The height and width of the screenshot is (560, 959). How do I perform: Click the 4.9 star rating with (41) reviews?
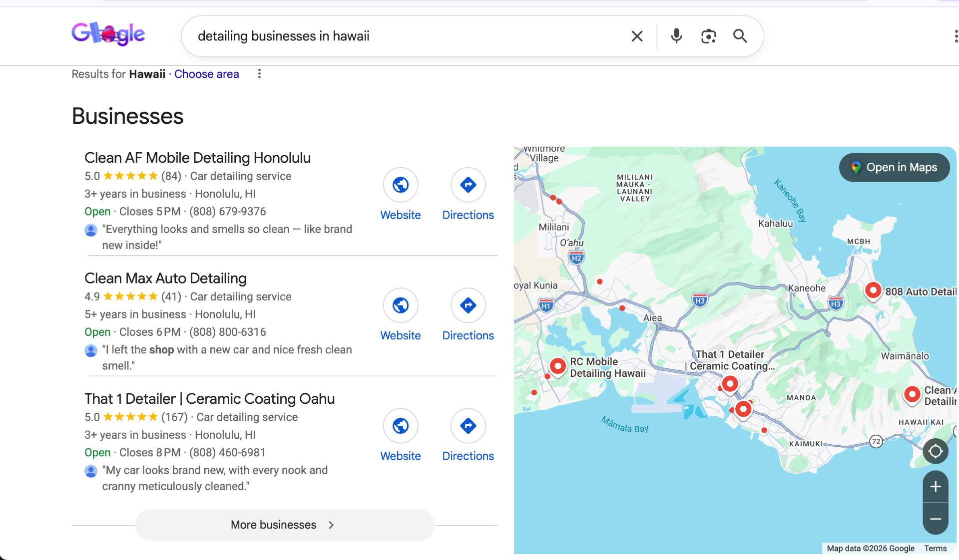[133, 296]
